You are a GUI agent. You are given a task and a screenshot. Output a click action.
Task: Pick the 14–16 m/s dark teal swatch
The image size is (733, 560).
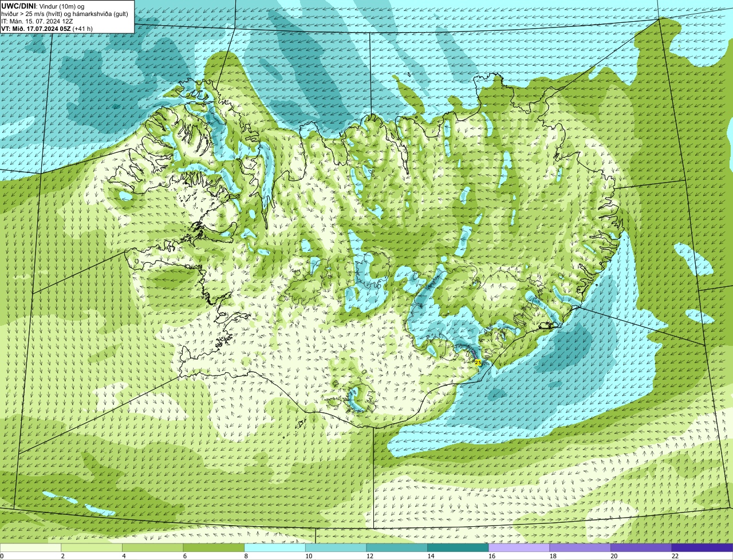coord(458,547)
